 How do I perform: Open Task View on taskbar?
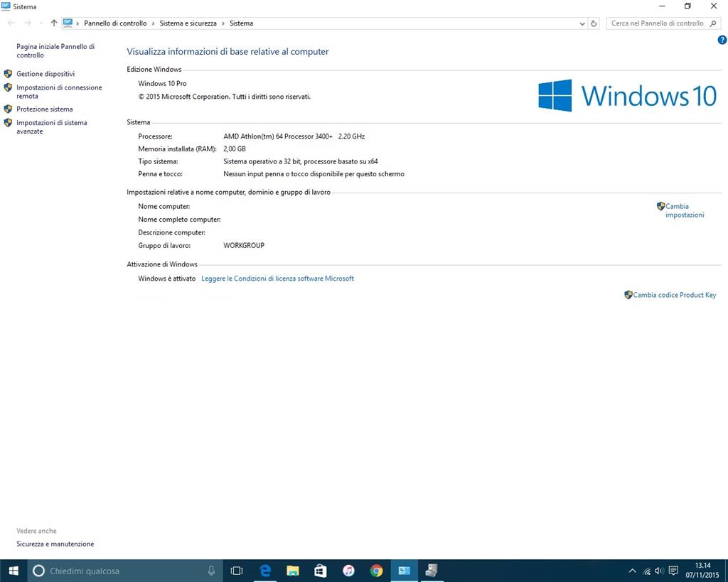236,571
